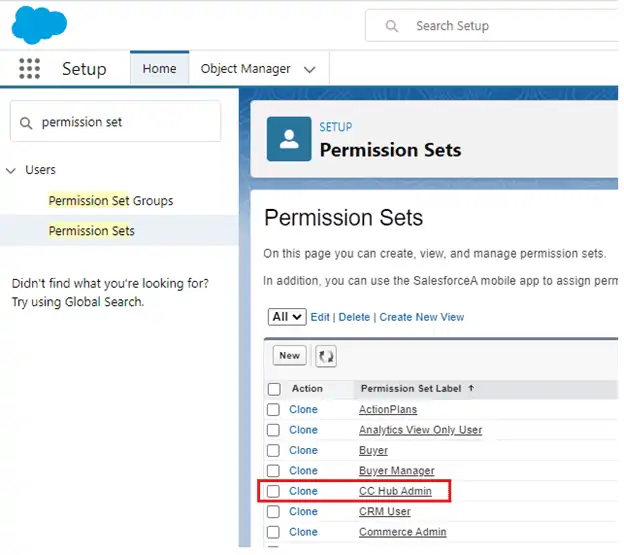Clone the Buyer Manager permission set
Viewport: 624px width, 555px height.
coord(303,471)
